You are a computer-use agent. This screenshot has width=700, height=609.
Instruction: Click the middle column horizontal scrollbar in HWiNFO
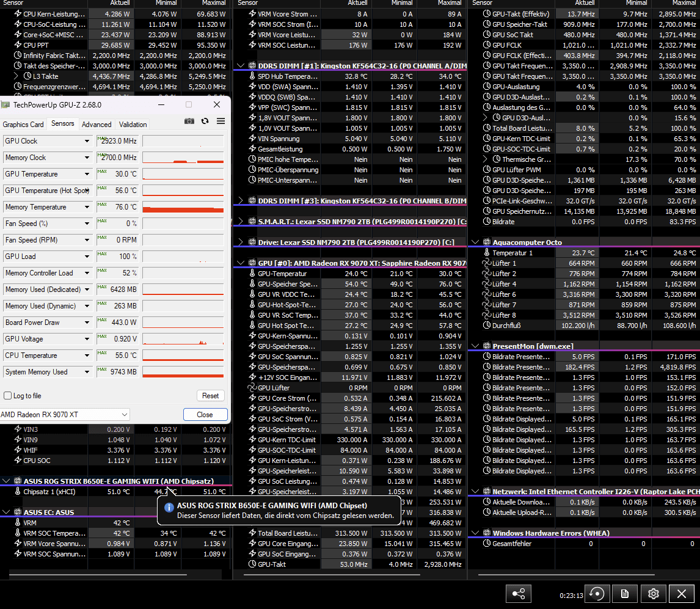coord(333,575)
